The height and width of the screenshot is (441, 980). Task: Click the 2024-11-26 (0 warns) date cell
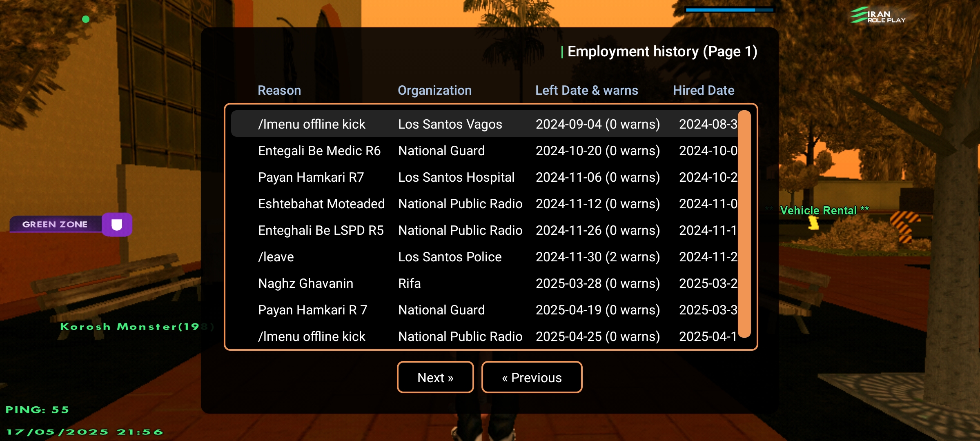point(597,230)
